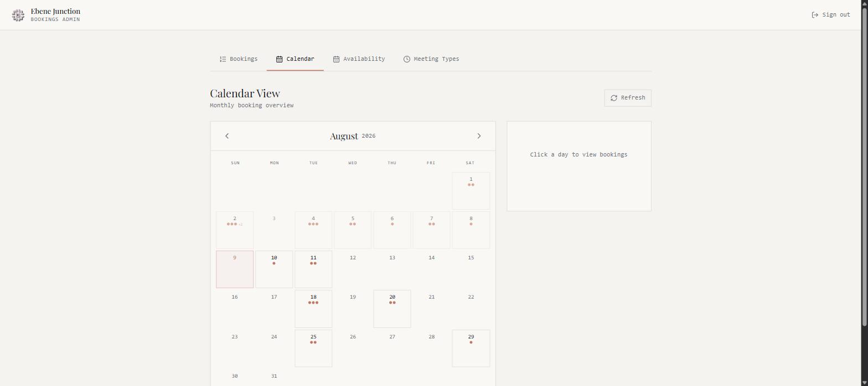Select August 1 on the calendar
The image size is (868, 386).
pos(471,191)
